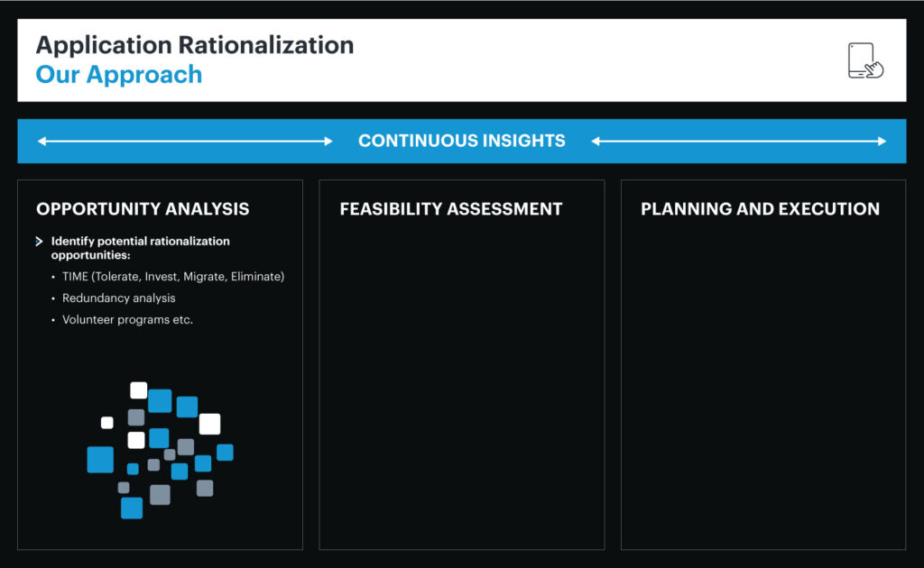Select the white square atop the scatter graphic

coord(138,389)
